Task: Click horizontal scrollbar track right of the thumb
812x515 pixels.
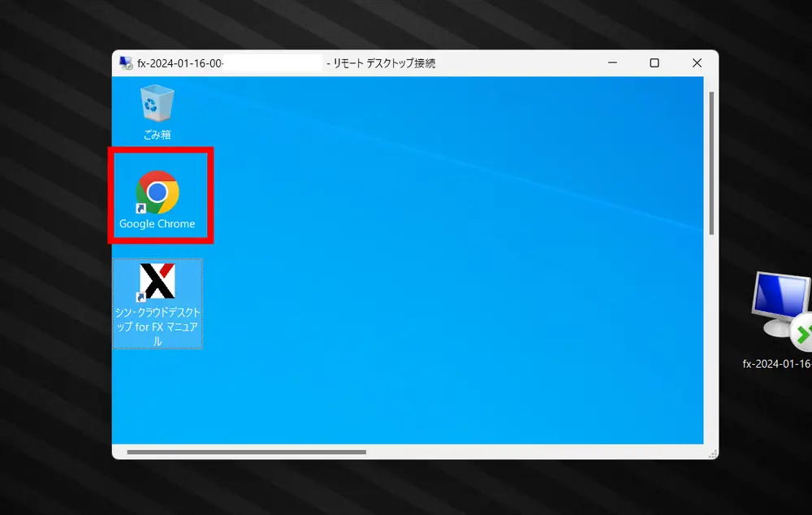Action: click(528, 452)
